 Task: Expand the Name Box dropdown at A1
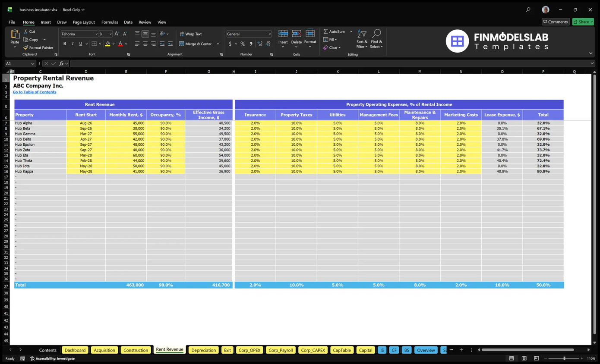pyautogui.click(x=32, y=63)
